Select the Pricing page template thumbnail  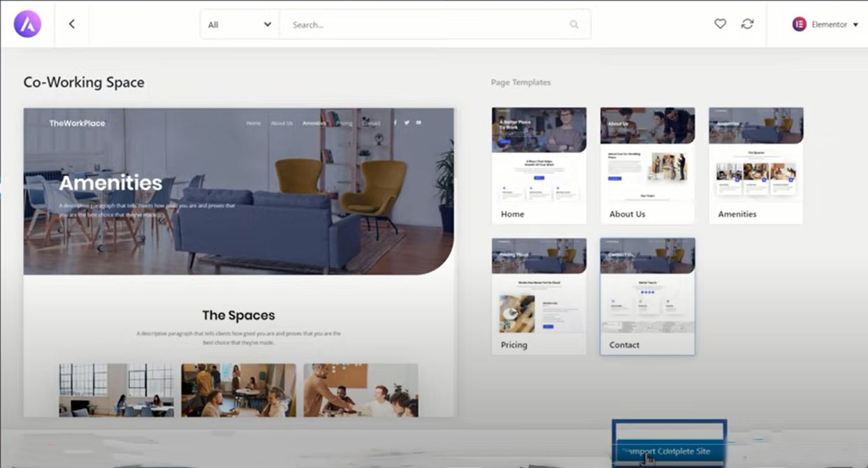539,296
